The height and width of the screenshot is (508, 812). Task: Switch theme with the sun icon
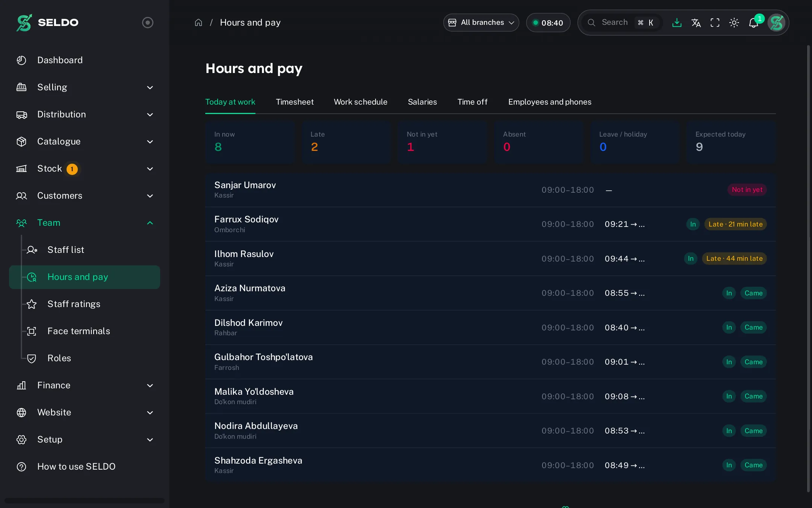tap(734, 23)
